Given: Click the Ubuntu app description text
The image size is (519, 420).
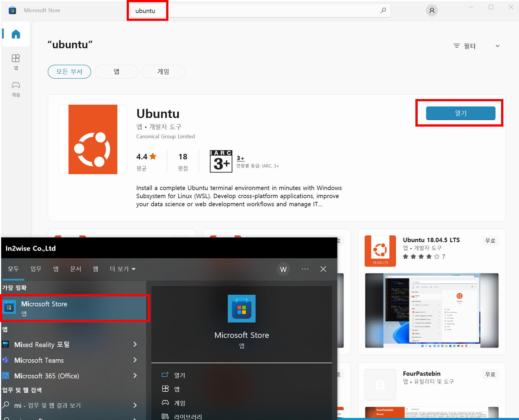Looking at the screenshot, I should (x=239, y=196).
